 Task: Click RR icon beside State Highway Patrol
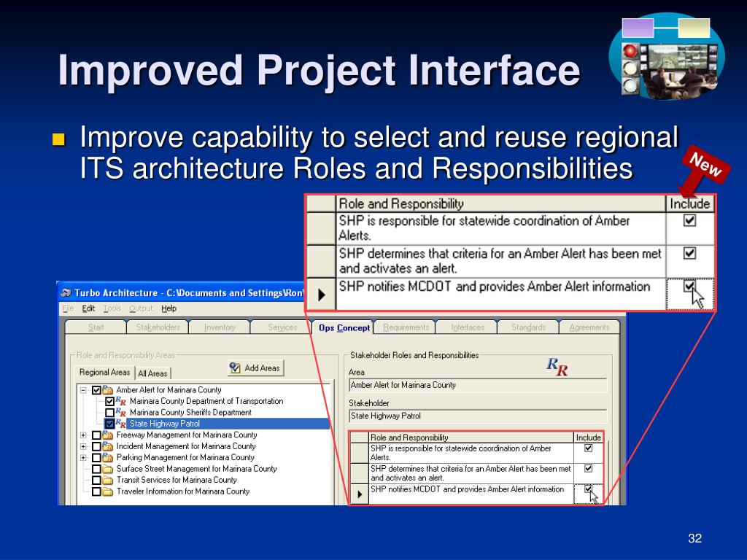click(x=120, y=424)
